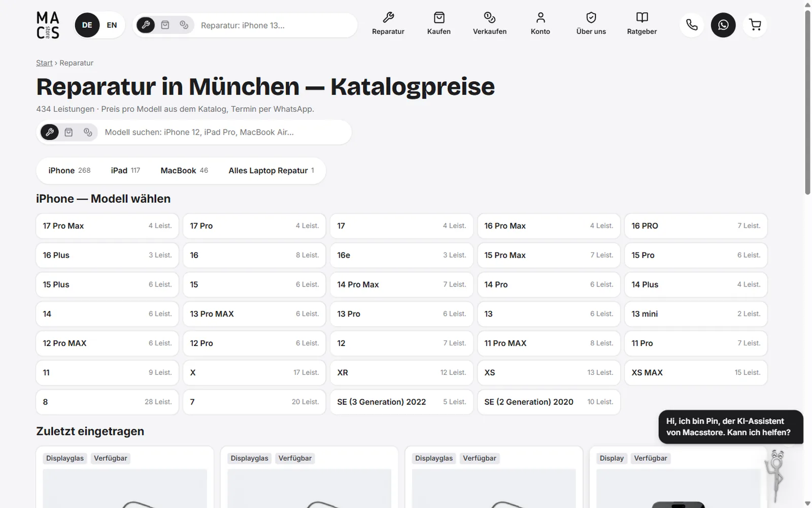The width and height of the screenshot is (812, 508).
Task: Focus the Modell suchen input field
Action: pyautogui.click(x=225, y=132)
